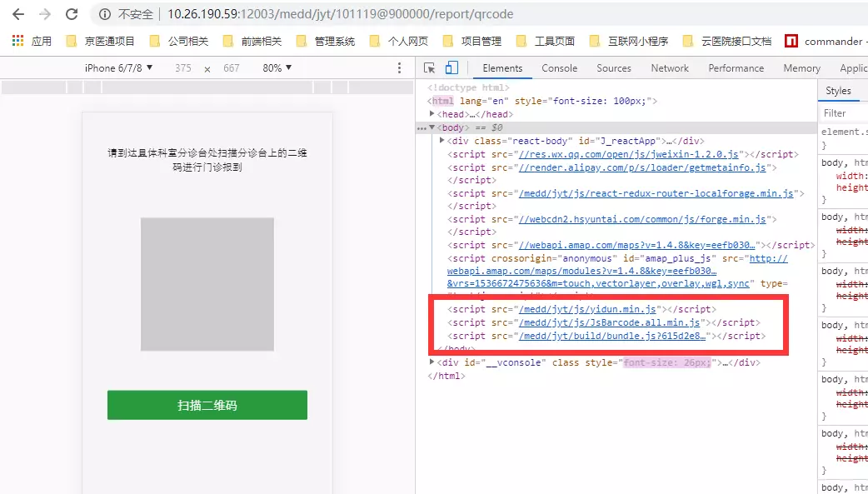Viewport: 868px width, 494px height.
Task: Select the html lang="en" element line
Action: [x=542, y=101]
